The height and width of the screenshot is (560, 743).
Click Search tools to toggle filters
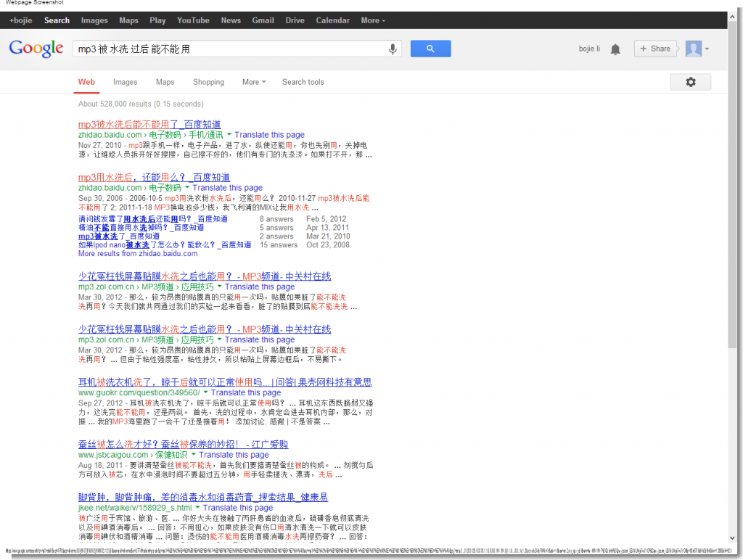(303, 82)
